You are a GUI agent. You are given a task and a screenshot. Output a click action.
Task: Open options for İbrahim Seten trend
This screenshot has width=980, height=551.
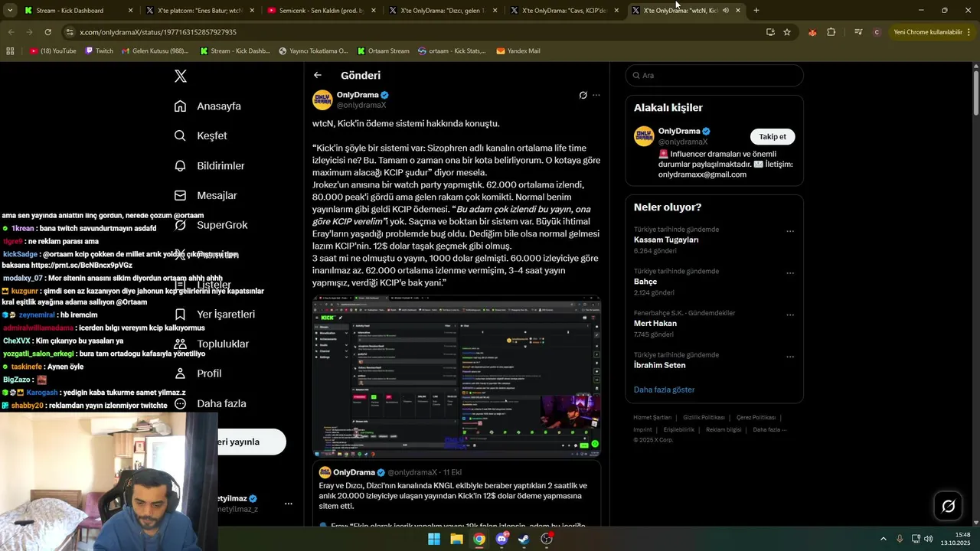click(790, 357)
